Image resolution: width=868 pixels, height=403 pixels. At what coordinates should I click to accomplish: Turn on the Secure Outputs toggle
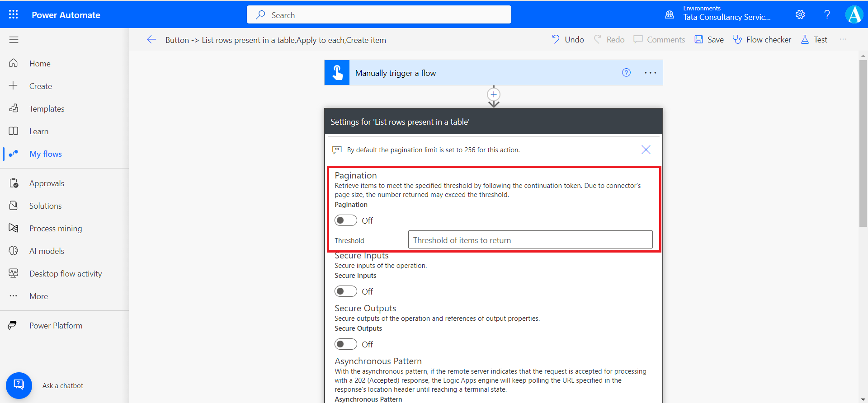click(x=346, y=344)
